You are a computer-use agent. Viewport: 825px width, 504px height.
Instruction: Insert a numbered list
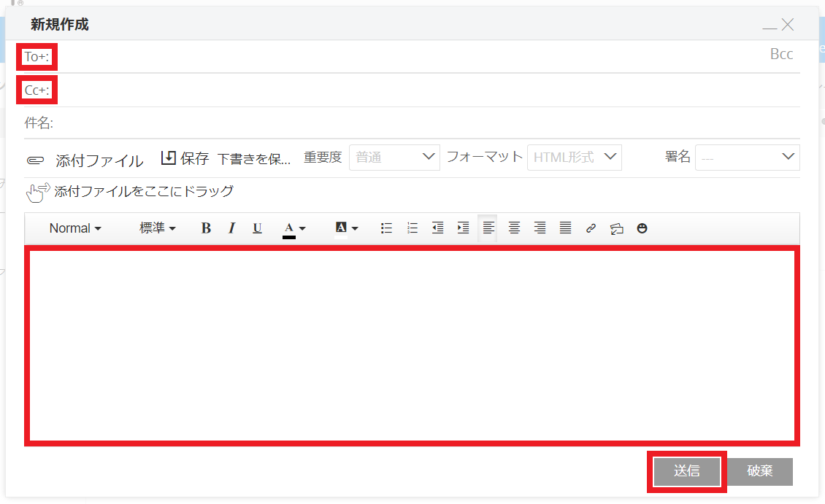(x=412, y=228)
